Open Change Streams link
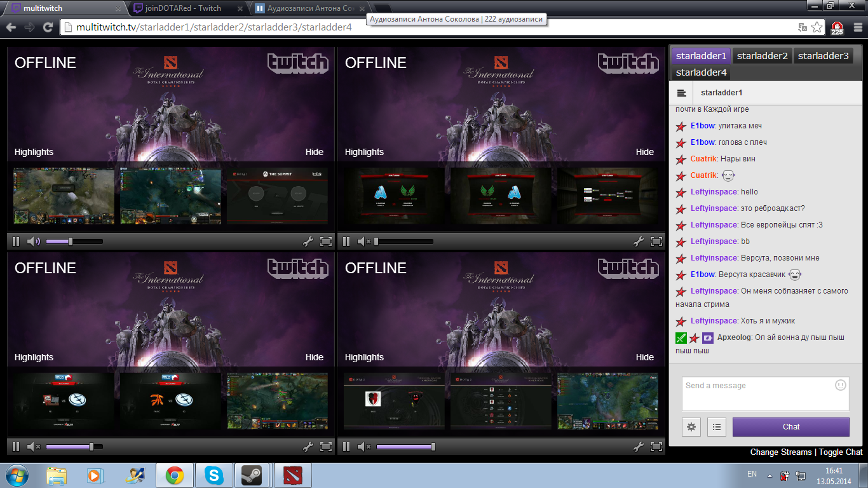The height and width of the screenshot is (488, 868). pyautogui.click(x=781, y=452)
